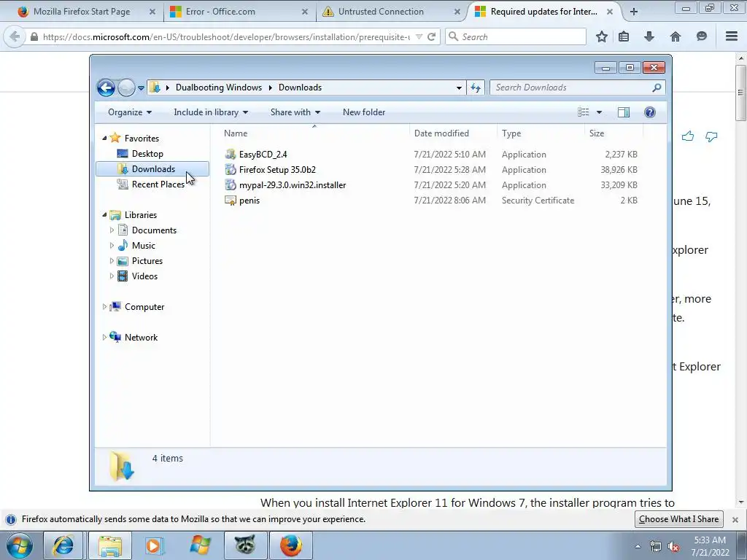Select the EasyBCD_2.4 file

point(263,155)
